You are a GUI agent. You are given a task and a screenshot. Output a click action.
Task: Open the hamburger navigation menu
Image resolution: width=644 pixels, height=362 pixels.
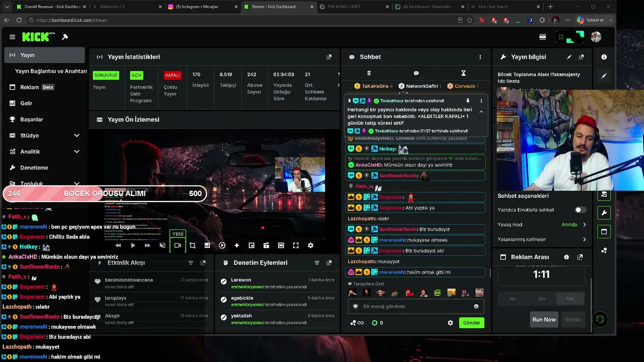(12, 37)
